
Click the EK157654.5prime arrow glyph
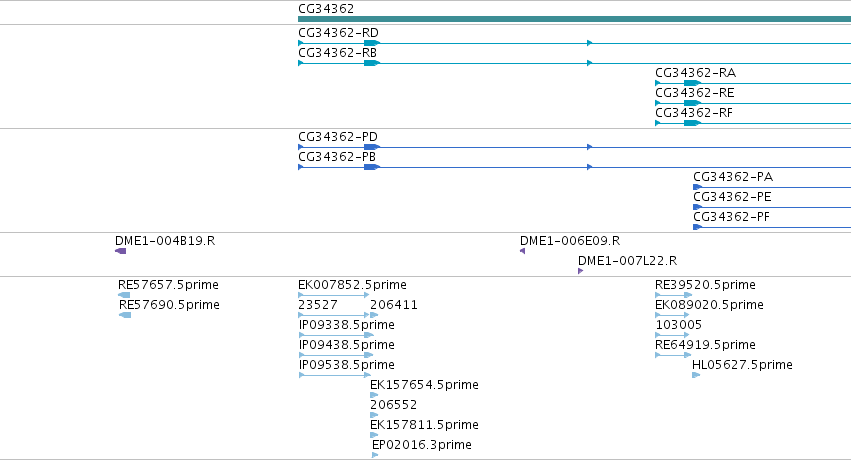[374, 395]
